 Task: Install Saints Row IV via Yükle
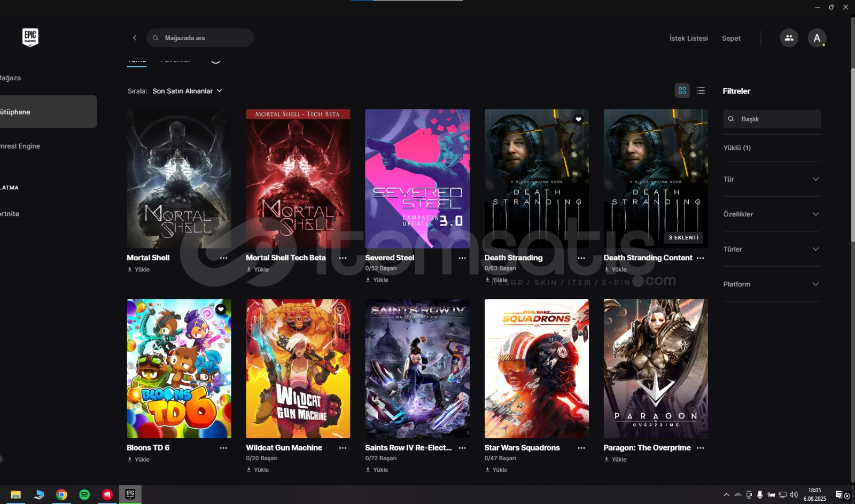[x=377, y=470]
